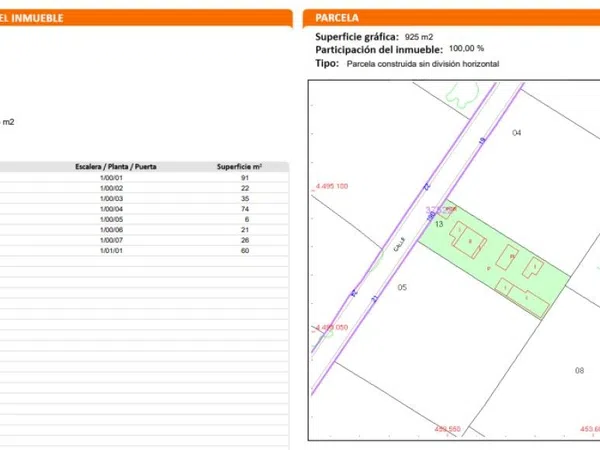Click surface value '91' in row 1/00/01
The width and height of the screenshot is (600, 450).
click(x=245, y=178)
